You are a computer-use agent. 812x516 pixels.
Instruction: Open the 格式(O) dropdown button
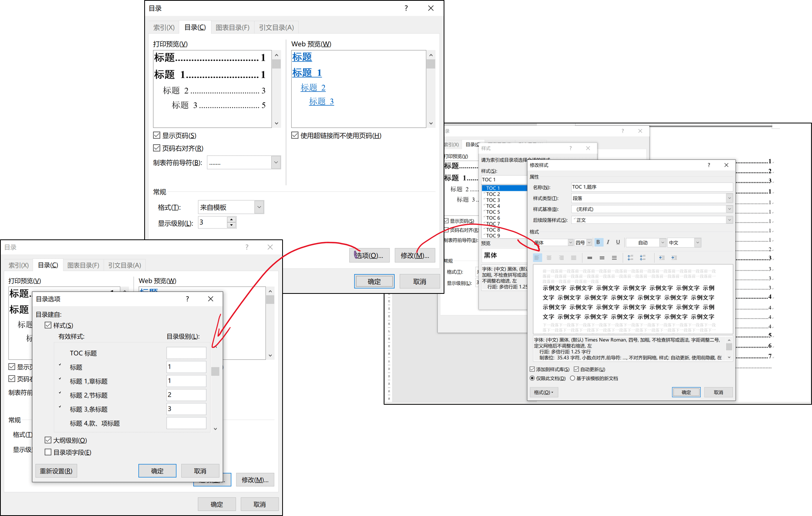pyautogui.click(x=544, y=392)
